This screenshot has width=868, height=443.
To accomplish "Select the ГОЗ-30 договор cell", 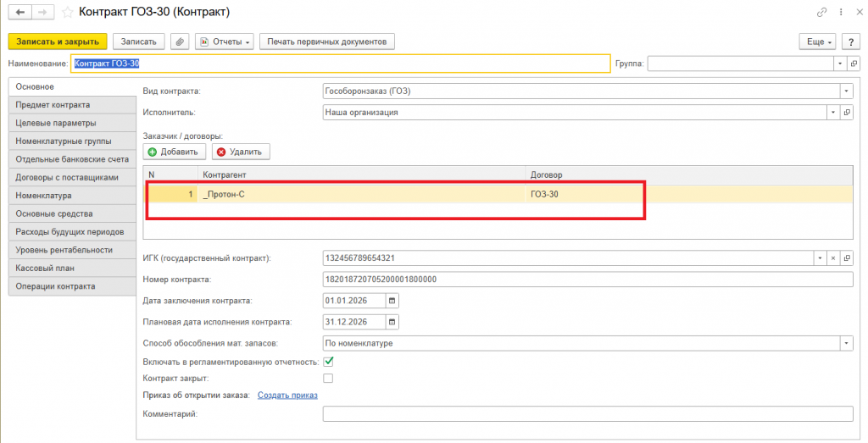I will [689, 195].
